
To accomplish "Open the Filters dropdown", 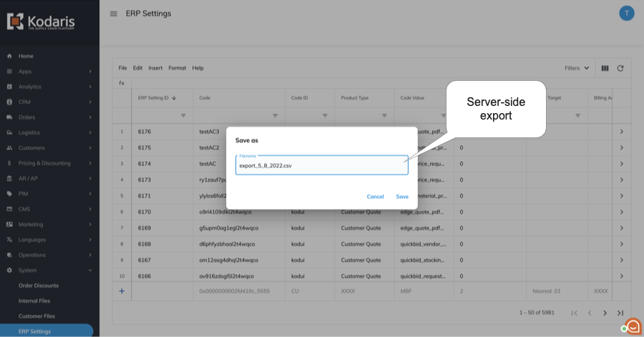I will pos(577,68).
